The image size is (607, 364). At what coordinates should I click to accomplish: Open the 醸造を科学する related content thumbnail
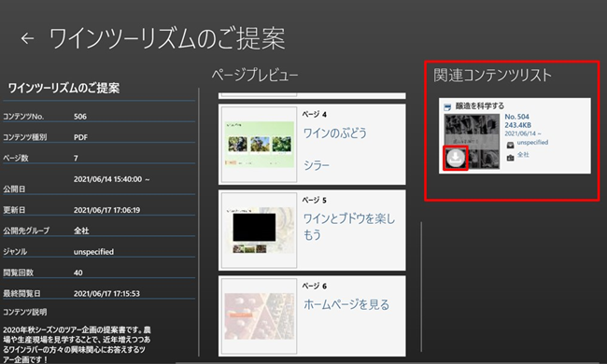(x=472, y=141)
